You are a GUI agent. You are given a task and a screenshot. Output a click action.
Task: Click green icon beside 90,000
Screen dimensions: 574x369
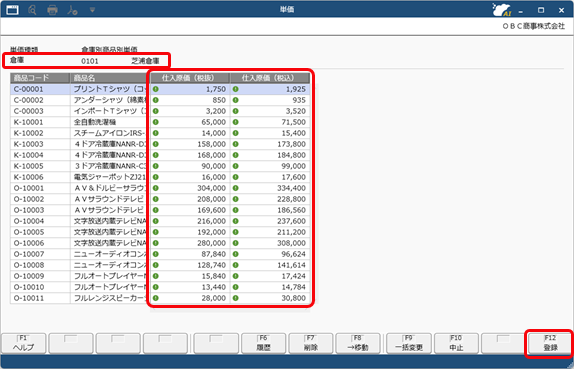click(156, 166)
